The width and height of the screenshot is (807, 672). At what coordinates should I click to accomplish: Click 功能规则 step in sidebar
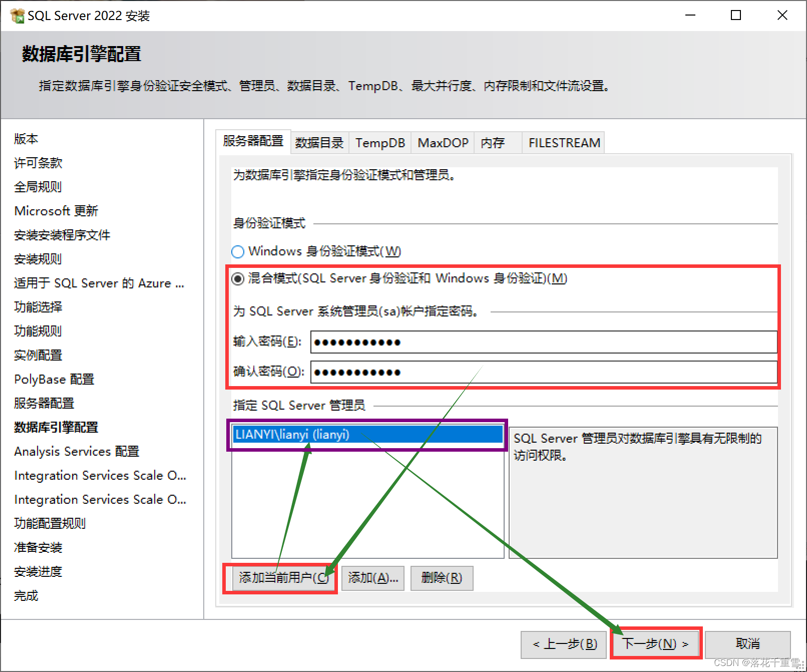(x=38, y=331)
